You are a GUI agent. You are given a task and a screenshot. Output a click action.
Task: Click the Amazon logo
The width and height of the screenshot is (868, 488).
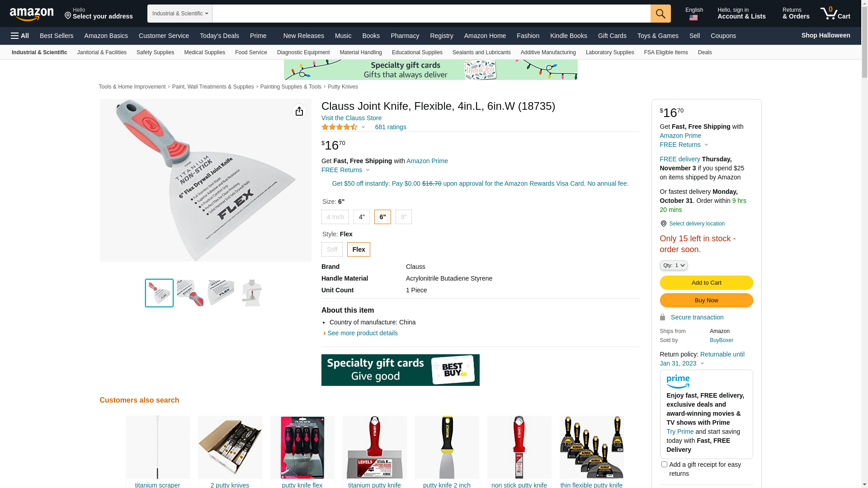tap(32, 14)
